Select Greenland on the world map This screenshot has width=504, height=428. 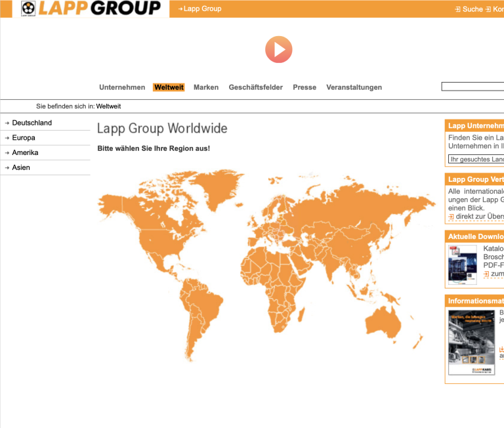click(219, 188)
